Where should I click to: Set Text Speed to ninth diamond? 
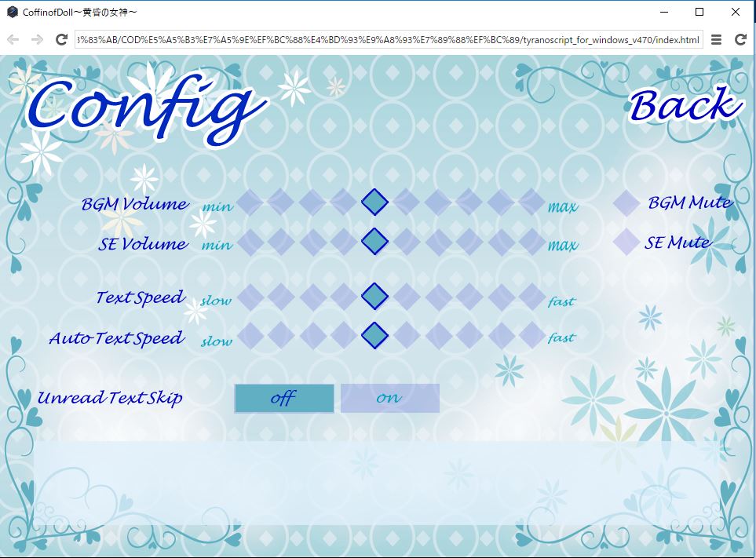[500, 297]
